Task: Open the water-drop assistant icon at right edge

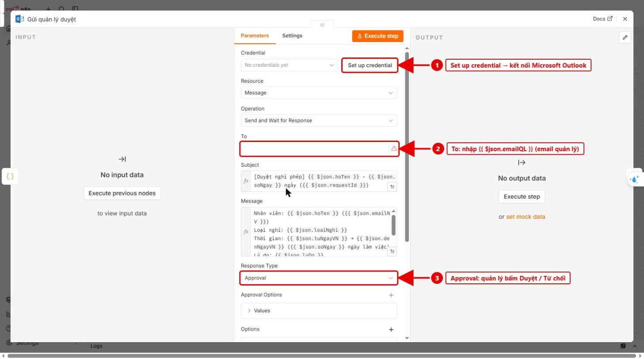Action: click(x=636, y=179)
